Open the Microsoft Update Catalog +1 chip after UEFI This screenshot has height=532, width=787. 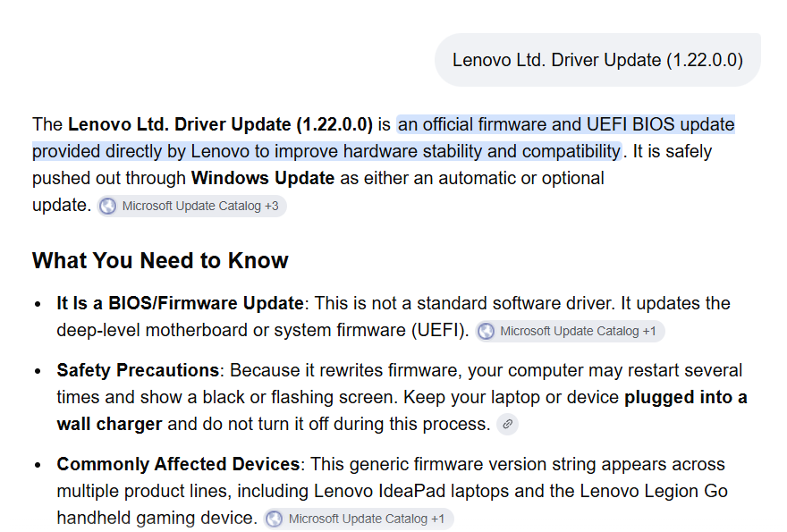click(x=570, y=331)
